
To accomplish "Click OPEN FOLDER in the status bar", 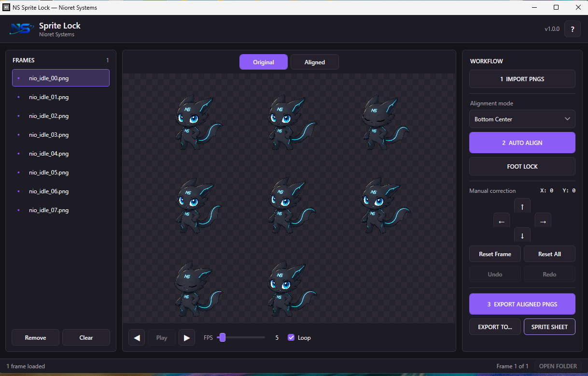I will click(558, 366).
